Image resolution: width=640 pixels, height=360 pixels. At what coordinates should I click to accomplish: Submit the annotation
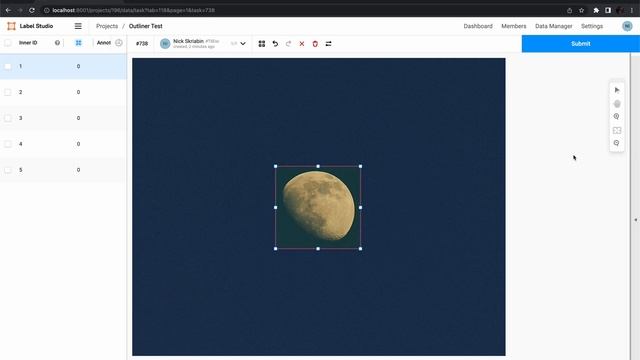(580, 44)
